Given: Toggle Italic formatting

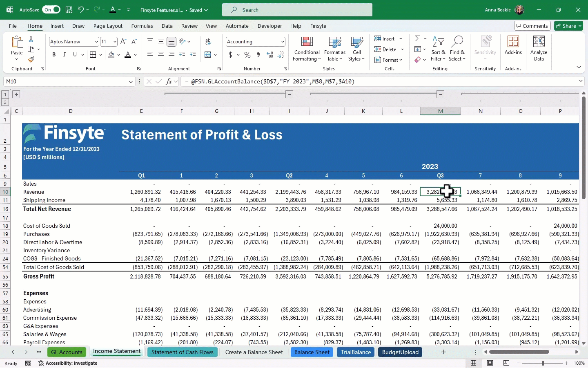Looking at the screenshot, I should 64,55.
